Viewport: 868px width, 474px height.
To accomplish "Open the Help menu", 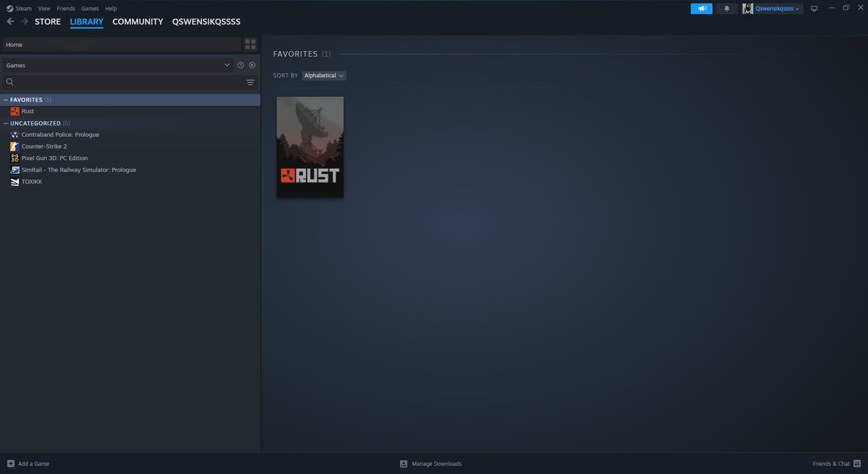I will click(x=111, y=9).
